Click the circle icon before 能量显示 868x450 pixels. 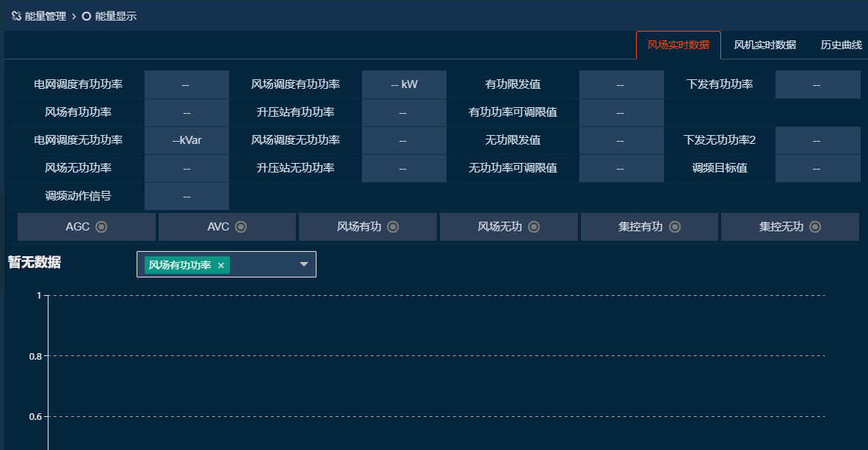tap(86, 15)
